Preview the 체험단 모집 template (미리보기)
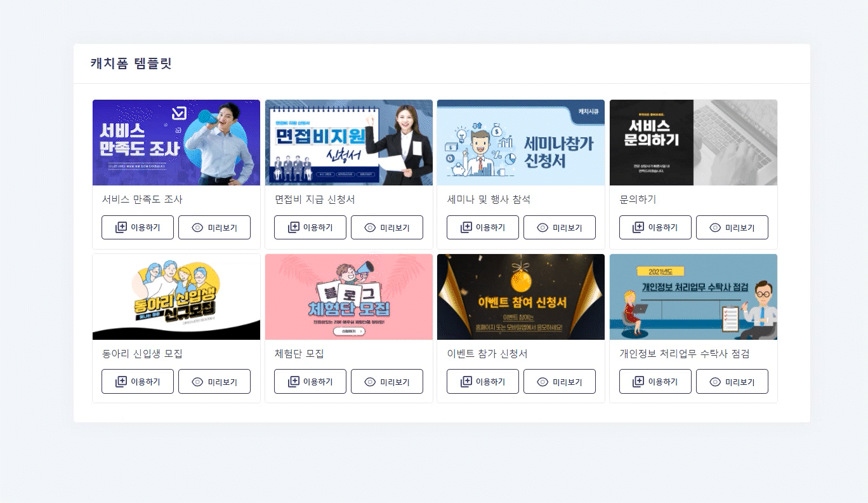The width and height of the screenshot is (868, 503). pos(387,382)
